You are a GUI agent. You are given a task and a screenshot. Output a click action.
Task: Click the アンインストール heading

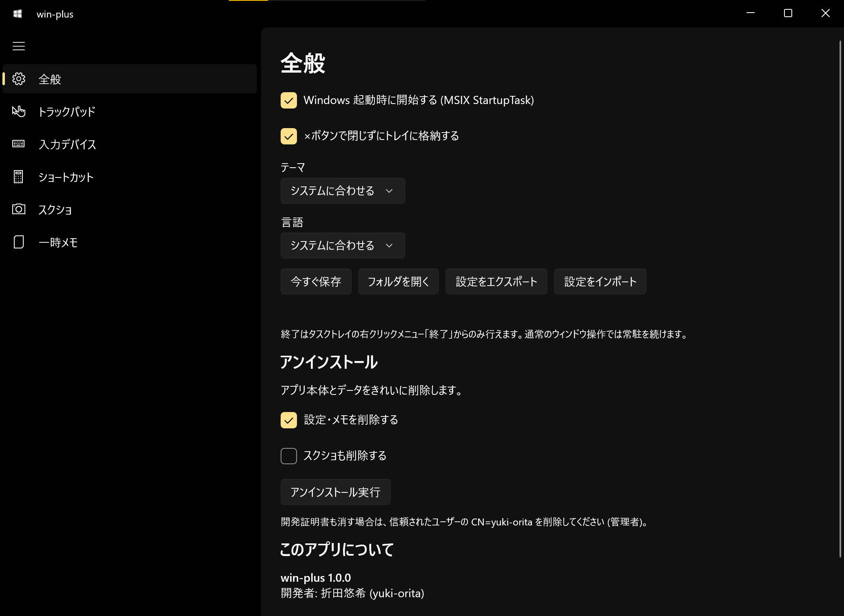pos(329,362)
